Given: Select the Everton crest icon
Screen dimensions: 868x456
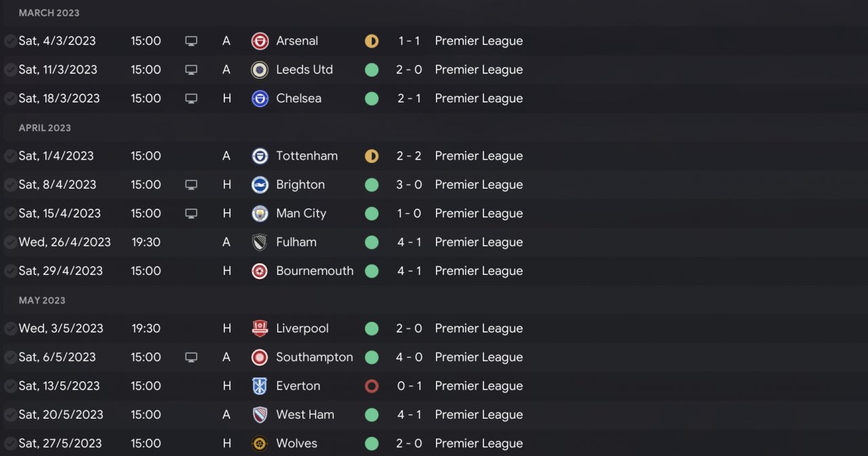Looking at the screenshot, I should 260,386.
